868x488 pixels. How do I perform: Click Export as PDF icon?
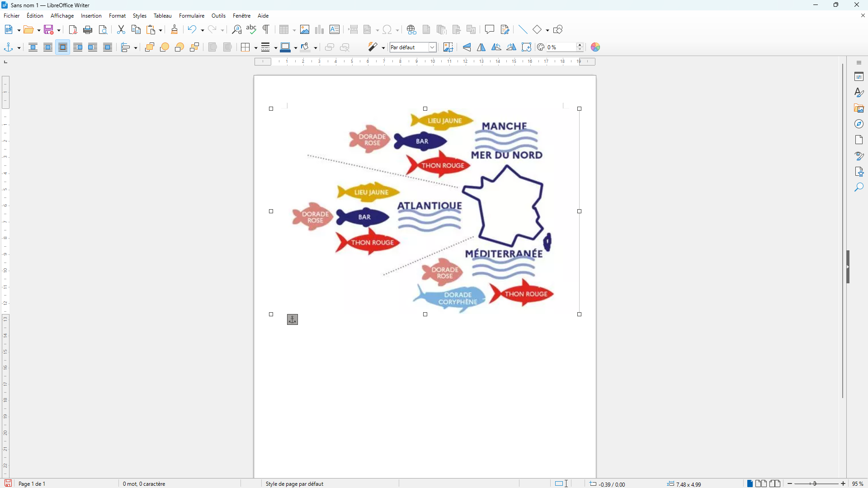pyautogui.click(x=73, y=30)
